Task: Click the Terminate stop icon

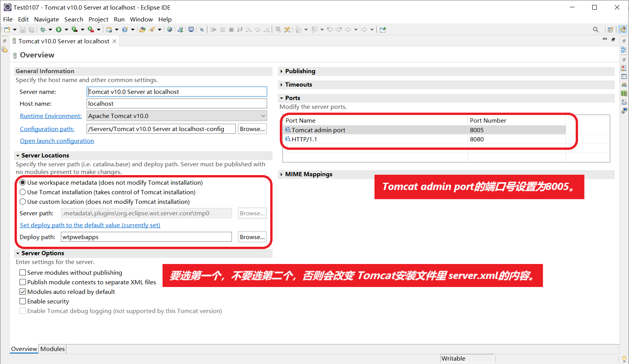Action: point(231,30)
